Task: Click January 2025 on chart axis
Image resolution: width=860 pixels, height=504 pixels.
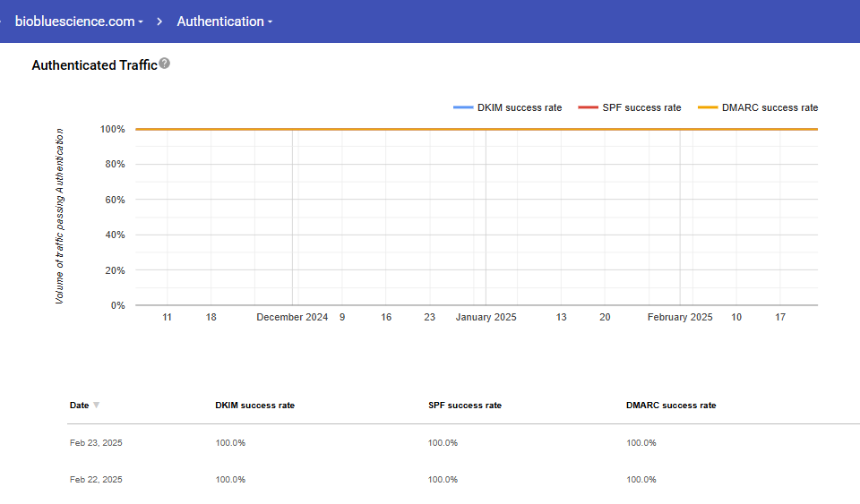Action: (486, 317)
